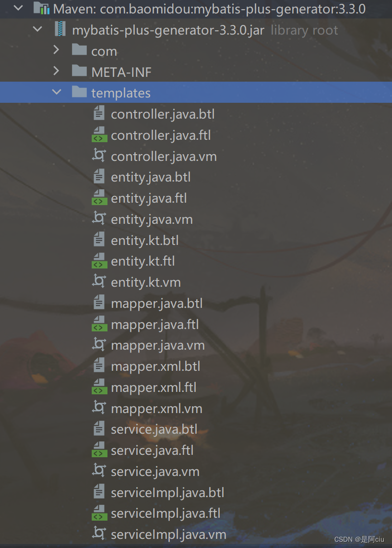Click the mapper.java.btl file icon

click(99, 302)
